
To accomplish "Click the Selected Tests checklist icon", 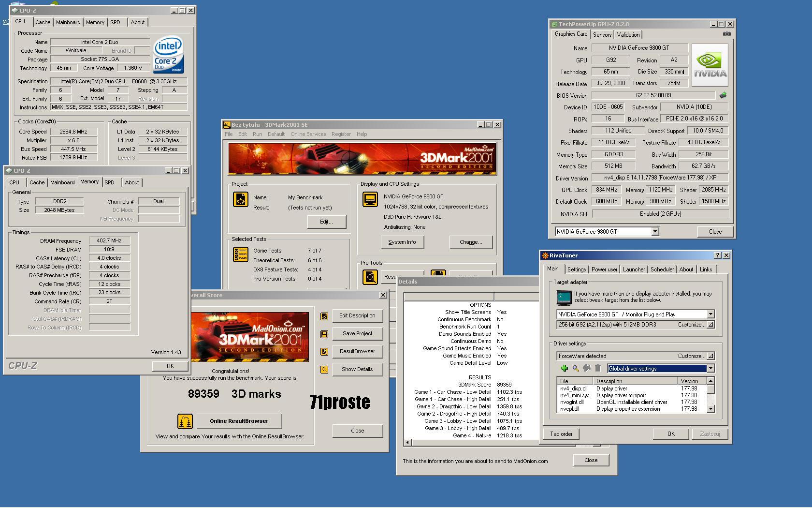I will point(240,254).
